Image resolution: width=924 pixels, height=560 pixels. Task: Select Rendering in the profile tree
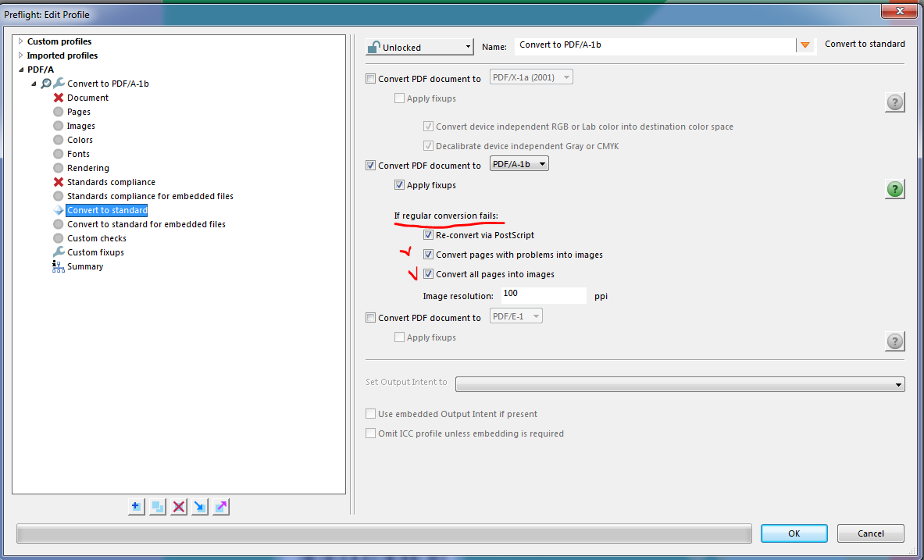pos(87,168)
